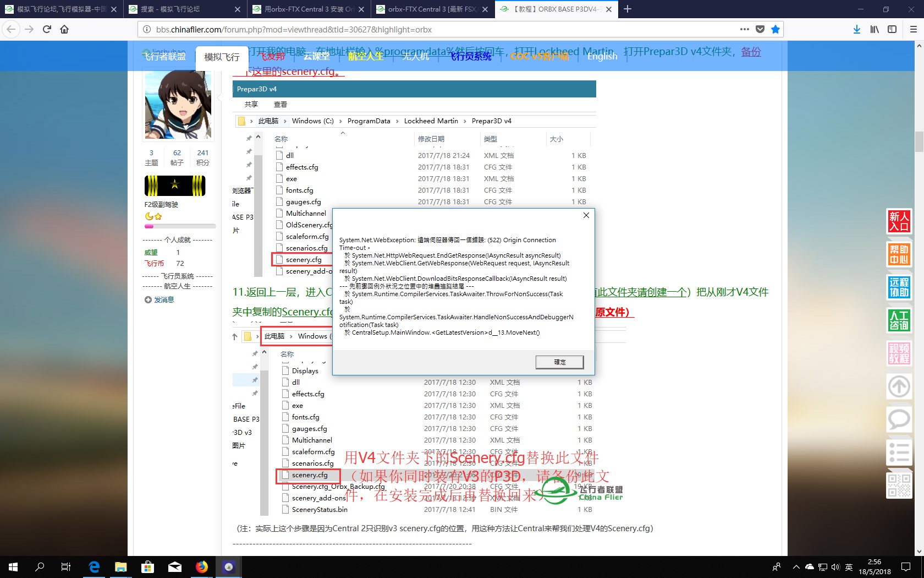Open Windows search from taskbar
The image size is (924, 578).
[x=40, y=567]
